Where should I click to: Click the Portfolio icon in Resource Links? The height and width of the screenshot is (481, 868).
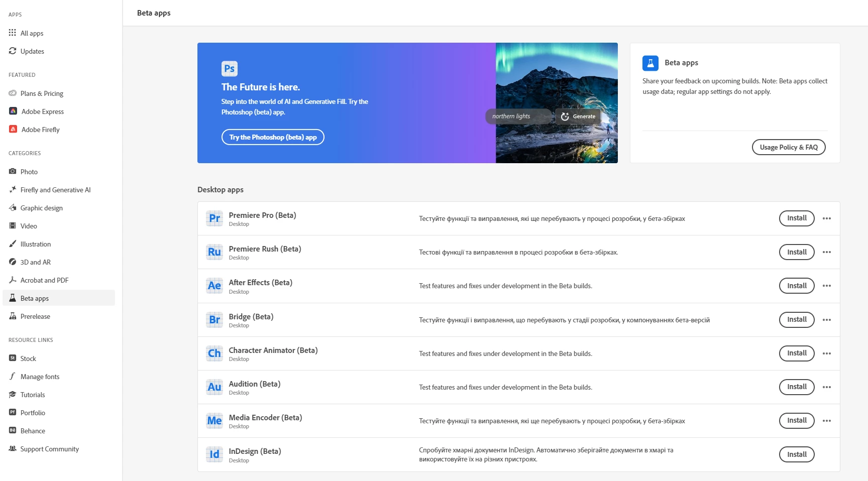[13, 412]
